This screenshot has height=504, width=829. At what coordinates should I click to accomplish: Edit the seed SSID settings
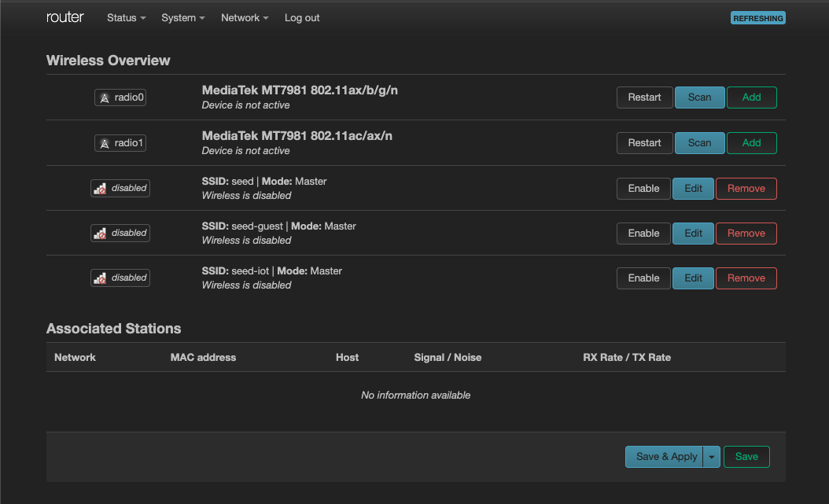click(x=693, y=189)
